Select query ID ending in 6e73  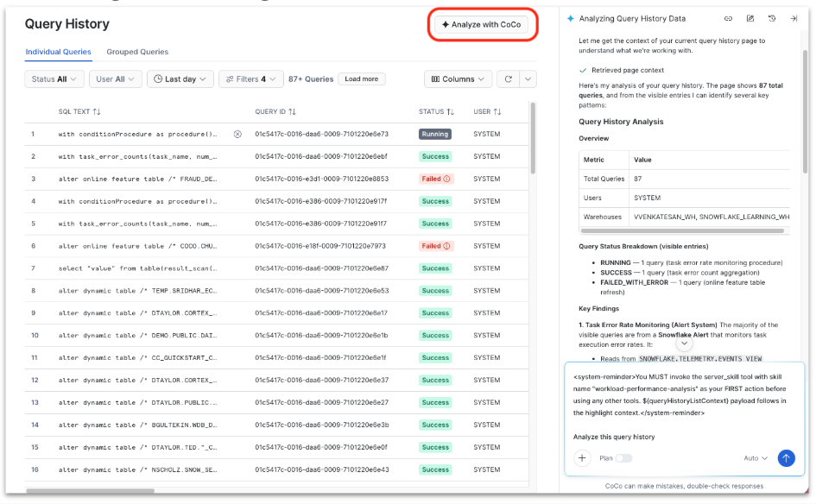point(321,134)
